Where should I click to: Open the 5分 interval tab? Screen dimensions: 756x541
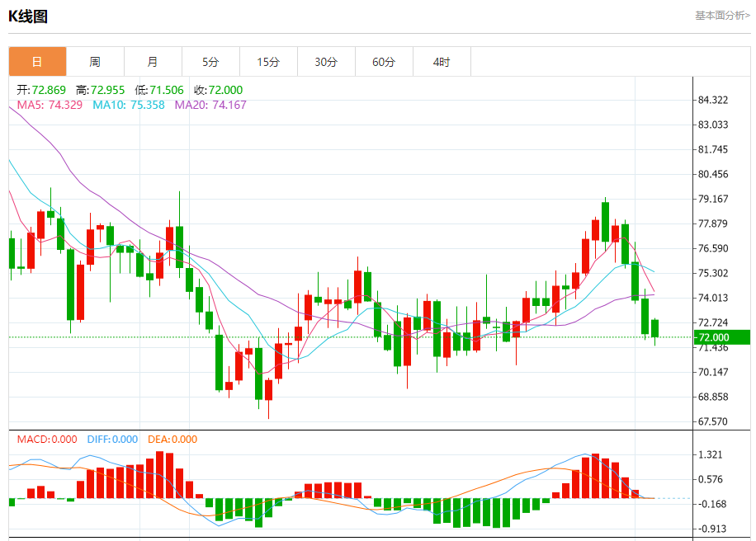(x=210, y=62)
